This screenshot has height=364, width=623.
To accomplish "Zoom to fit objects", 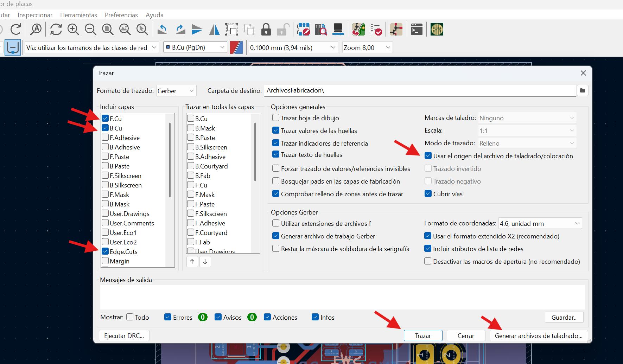I will pyautogui.click(x=125, y=29).
